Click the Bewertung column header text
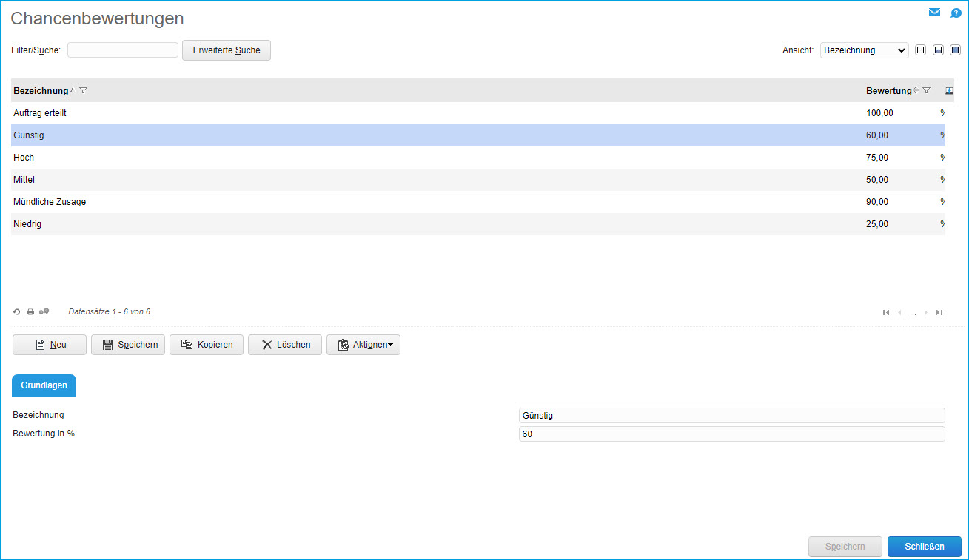 [x=889, y=91]
